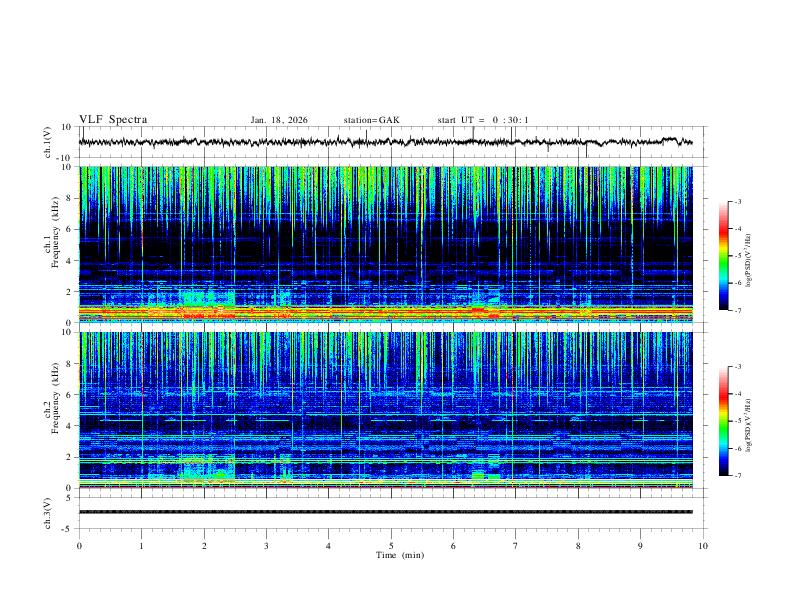
Task: Click the ch.3 black waveform band
Action: point(385,512)
